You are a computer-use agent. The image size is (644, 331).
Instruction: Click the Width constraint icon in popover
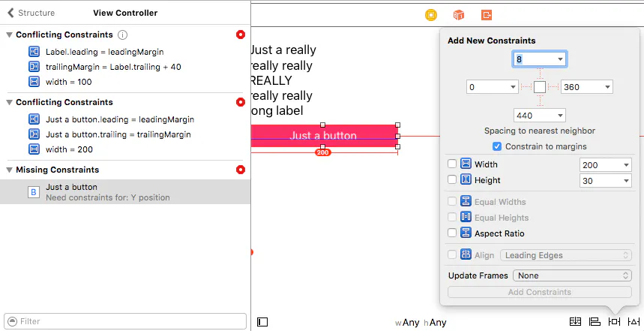[466, 164]
